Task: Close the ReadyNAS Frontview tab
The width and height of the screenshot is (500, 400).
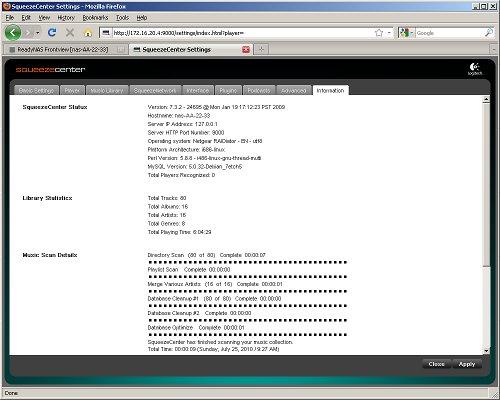Action: point(121,50)
